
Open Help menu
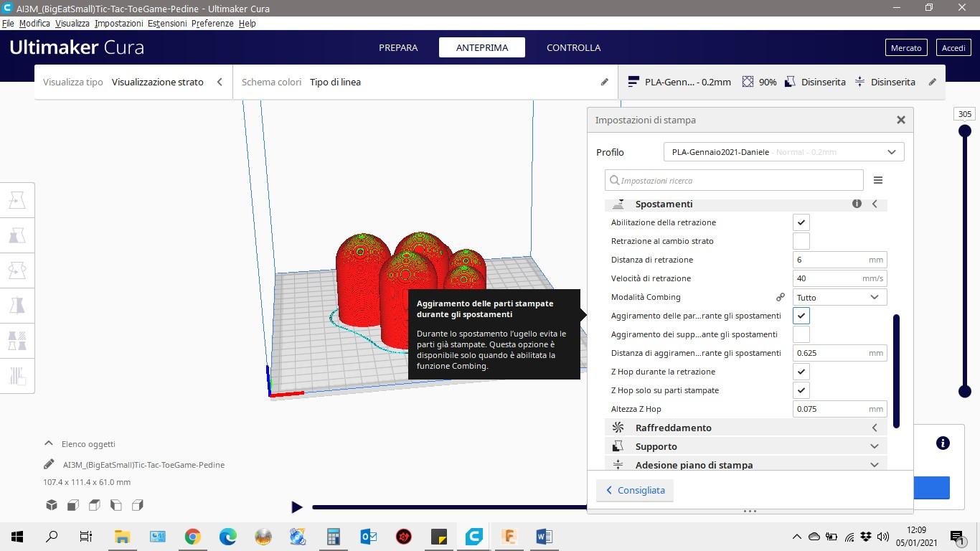point(248,23)
